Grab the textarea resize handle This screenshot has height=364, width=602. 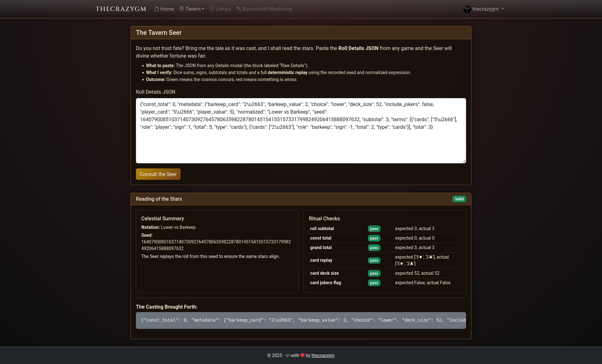coord(464,161)
